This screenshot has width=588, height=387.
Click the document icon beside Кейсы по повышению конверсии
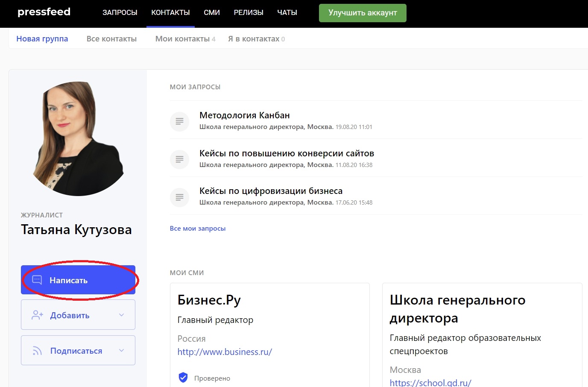(x=179, y=159)
